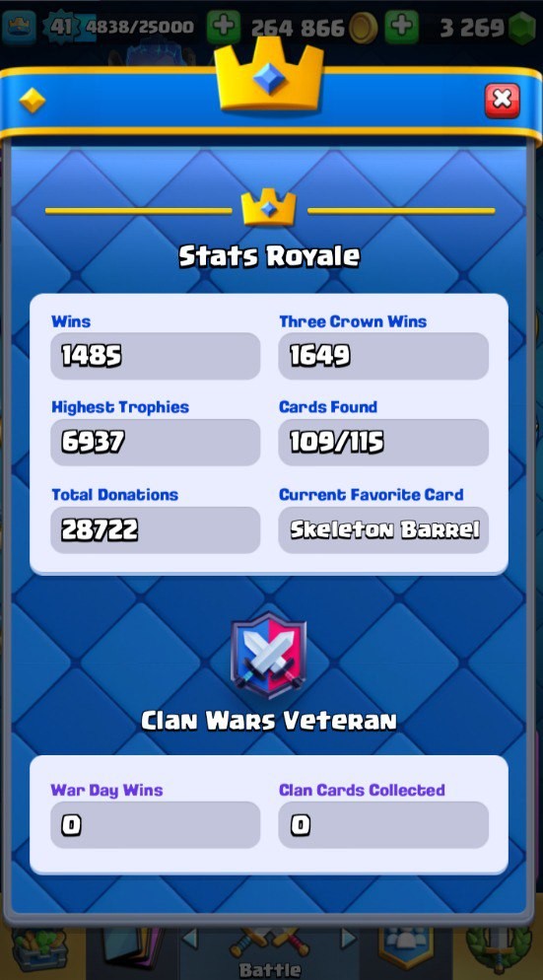Select the Skeleton Barrel favorite card field
Viewport: 543px width, 980px height.
[383, 530]
